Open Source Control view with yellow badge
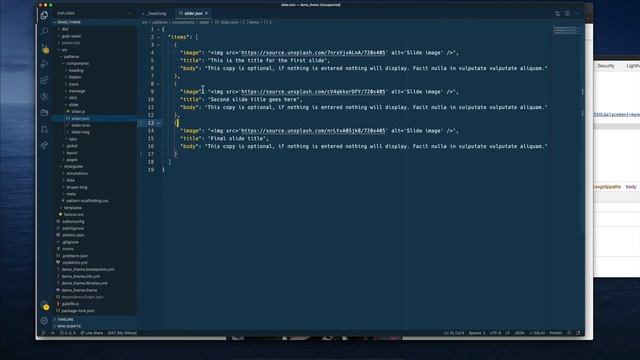The height and width of the screenshot is (360, 640). 44,48
